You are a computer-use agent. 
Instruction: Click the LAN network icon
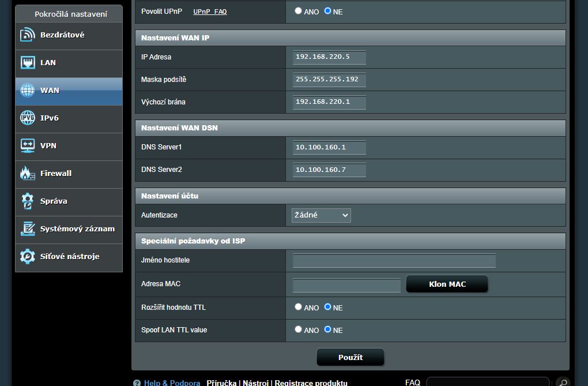[x=28, y=63]
